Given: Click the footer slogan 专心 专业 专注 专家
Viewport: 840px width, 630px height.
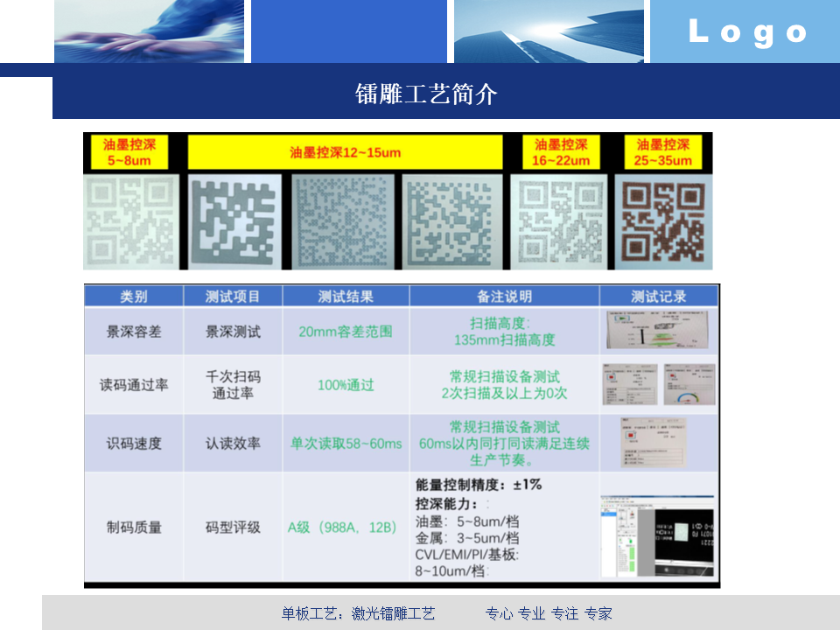Looking at the screenshot, I should click(549, 613).
